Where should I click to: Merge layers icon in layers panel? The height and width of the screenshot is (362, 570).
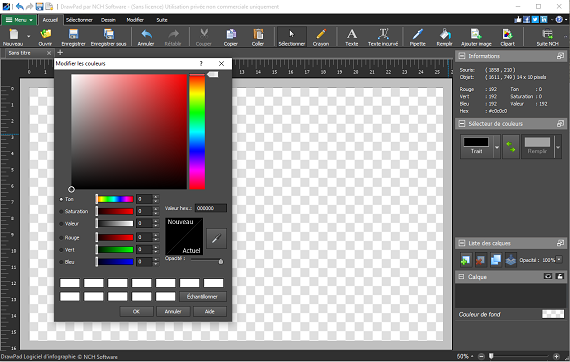coord(511,260)
